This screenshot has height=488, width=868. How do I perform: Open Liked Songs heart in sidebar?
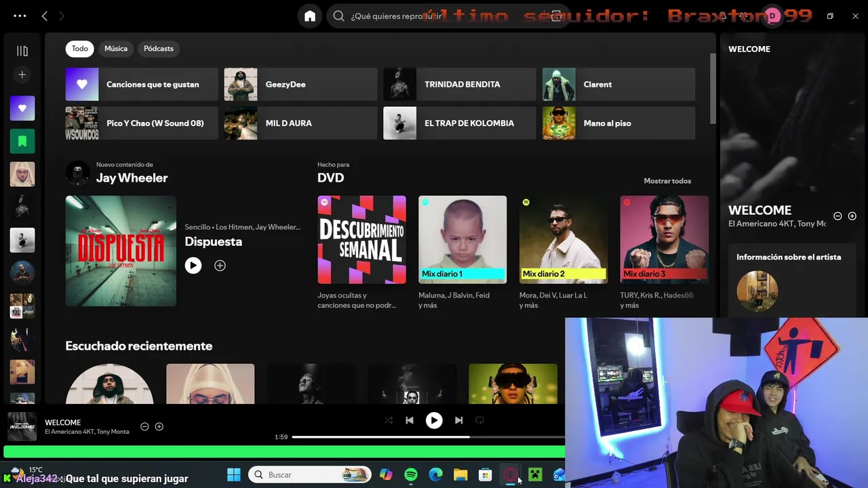tap(22, 108)
